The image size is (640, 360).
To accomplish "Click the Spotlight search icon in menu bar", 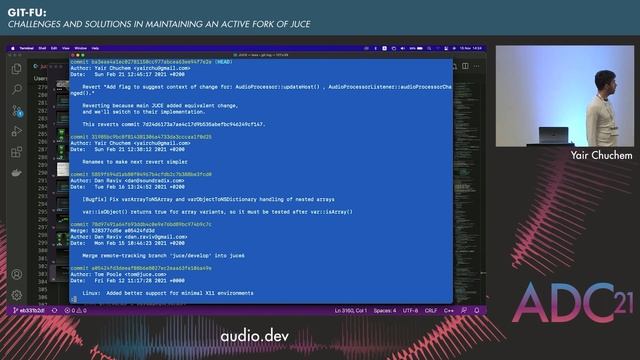I will [429, 48].
